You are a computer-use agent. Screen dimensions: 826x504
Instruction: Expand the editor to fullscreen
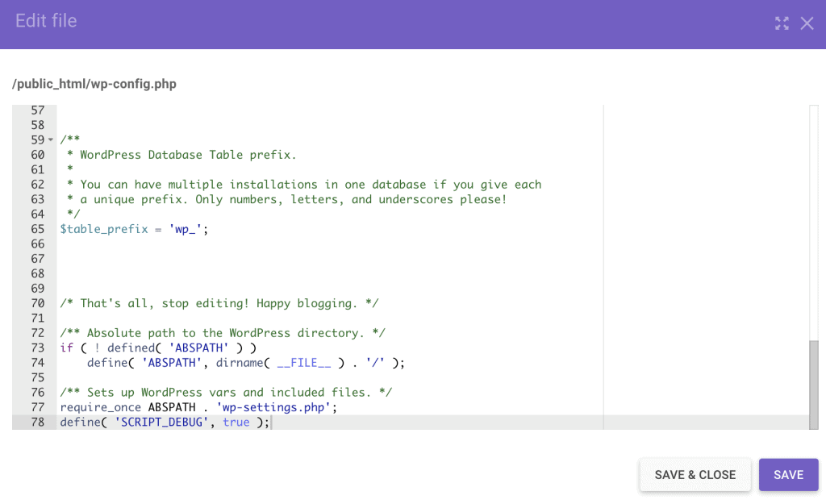(781, 23)
